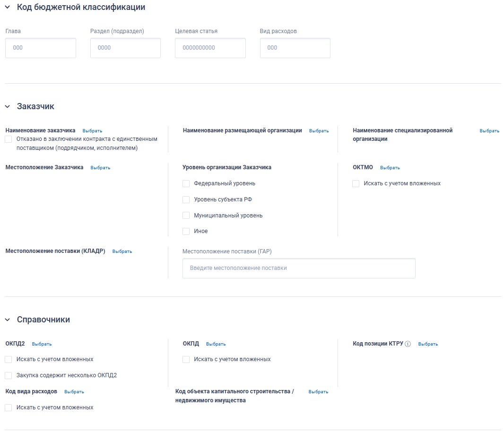Viewport: 504px width, 433px height.
Task: Focus the Местоположение поставки (ГАР) field
Action: [x=299, y=268]
